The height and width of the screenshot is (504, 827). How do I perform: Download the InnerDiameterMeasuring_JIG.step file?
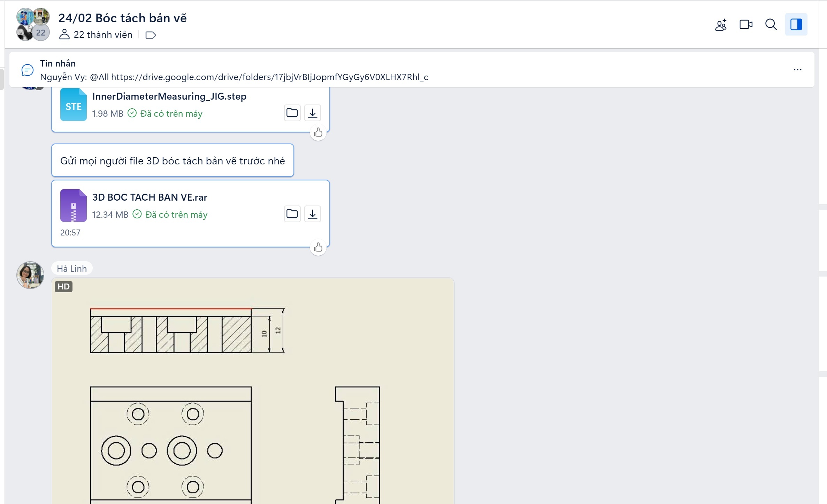[313, 113]
